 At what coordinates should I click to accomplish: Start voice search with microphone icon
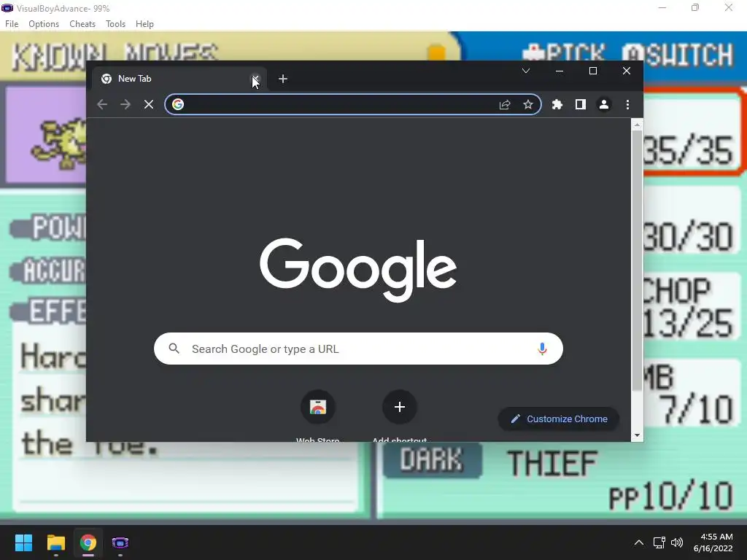542,349
